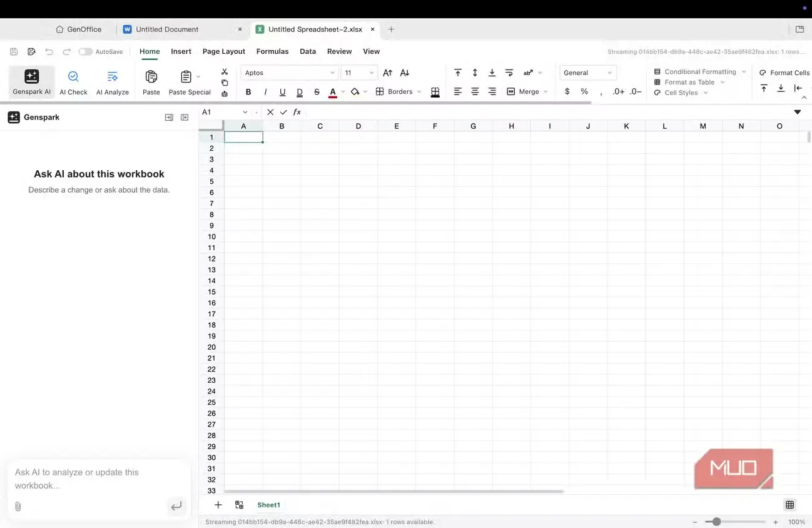The height and width of the screenshot is (528, 812).
Task: Open the insert function fx button
Action: point(297,112)
